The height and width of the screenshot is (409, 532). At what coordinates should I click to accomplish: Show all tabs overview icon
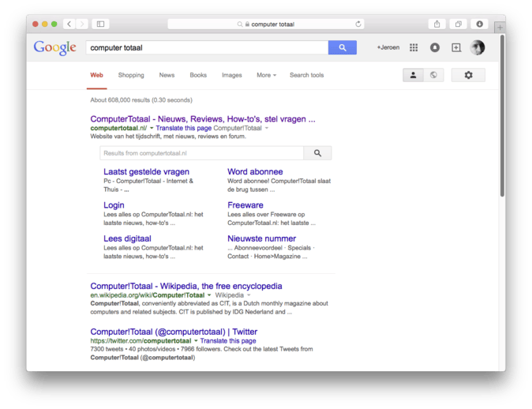click(x=459, y=24)
